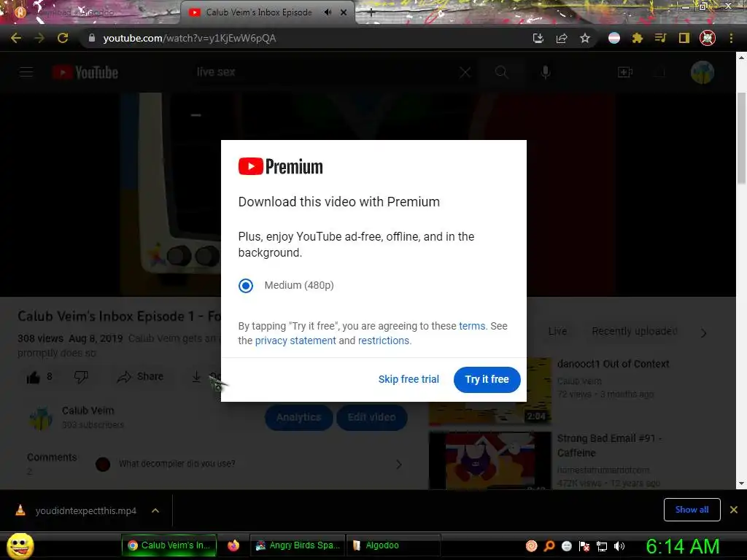Viewport: 747px width, 560px height.
Task: Open Strong Bad Email #91 thumbnail
Action: pos(490,461)
